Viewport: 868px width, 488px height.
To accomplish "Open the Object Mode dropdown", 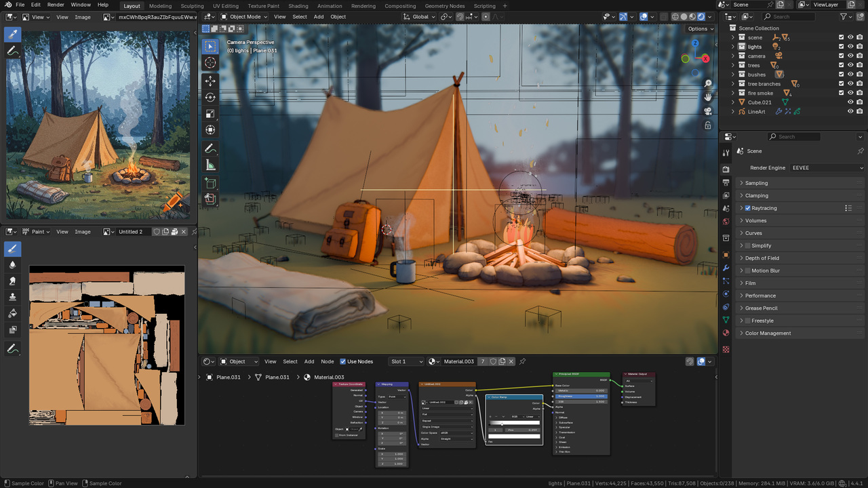I will coord(245,17).
